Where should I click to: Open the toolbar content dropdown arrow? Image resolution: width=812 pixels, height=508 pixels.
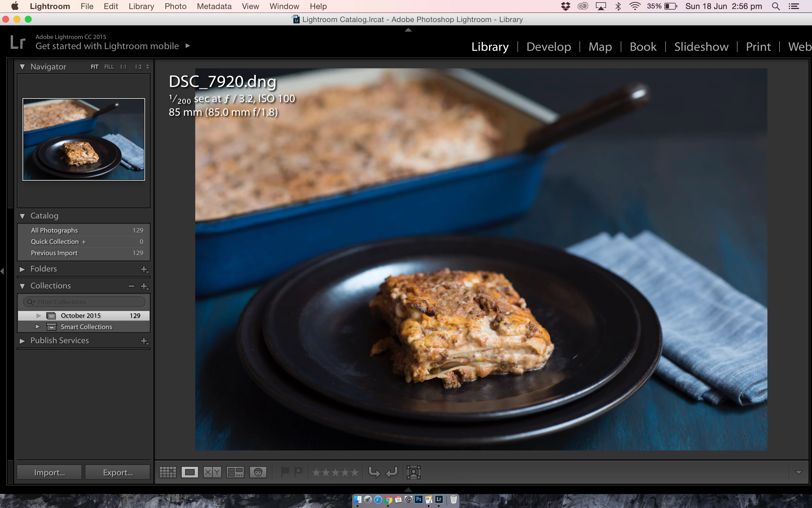click(798, 472)
